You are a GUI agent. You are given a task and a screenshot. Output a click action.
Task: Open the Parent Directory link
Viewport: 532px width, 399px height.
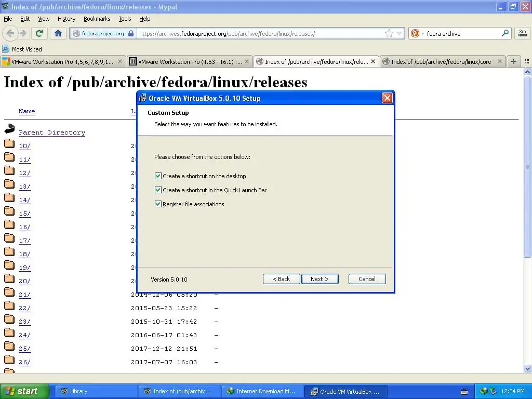[x=52, y=132]
